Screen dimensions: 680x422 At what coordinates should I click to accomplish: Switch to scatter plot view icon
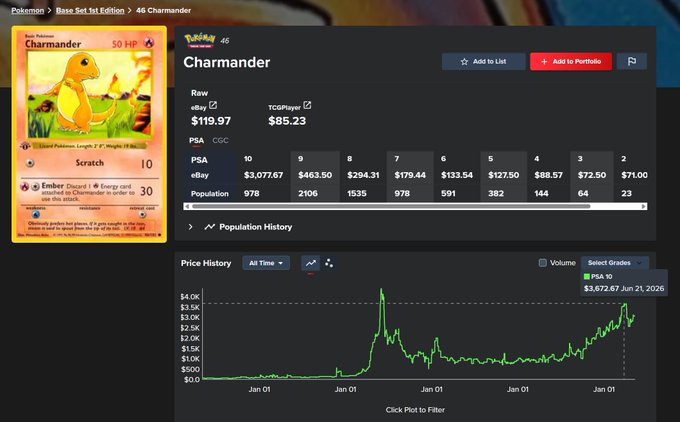329,263
